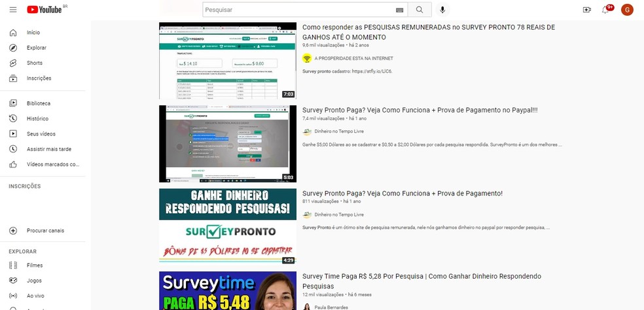Click the Shorts icon in sidebar
644x310 pixels.
click(13, 63)
